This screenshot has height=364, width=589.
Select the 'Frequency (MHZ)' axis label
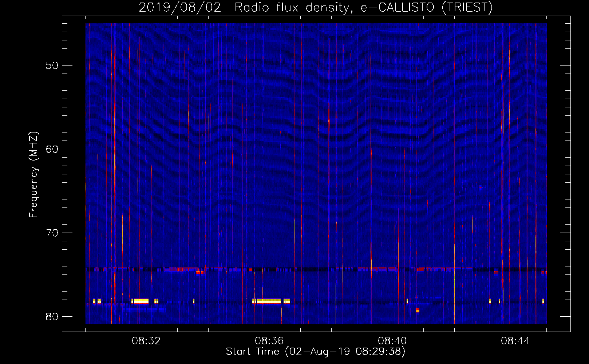[x=33, y=175]
